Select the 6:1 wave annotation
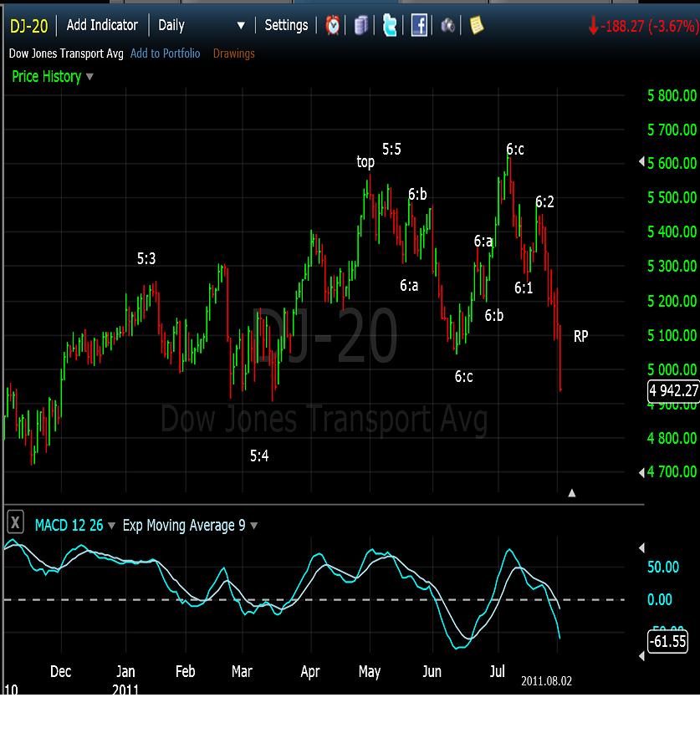Viewport: 700px width, 733px height. pos(524,288)
